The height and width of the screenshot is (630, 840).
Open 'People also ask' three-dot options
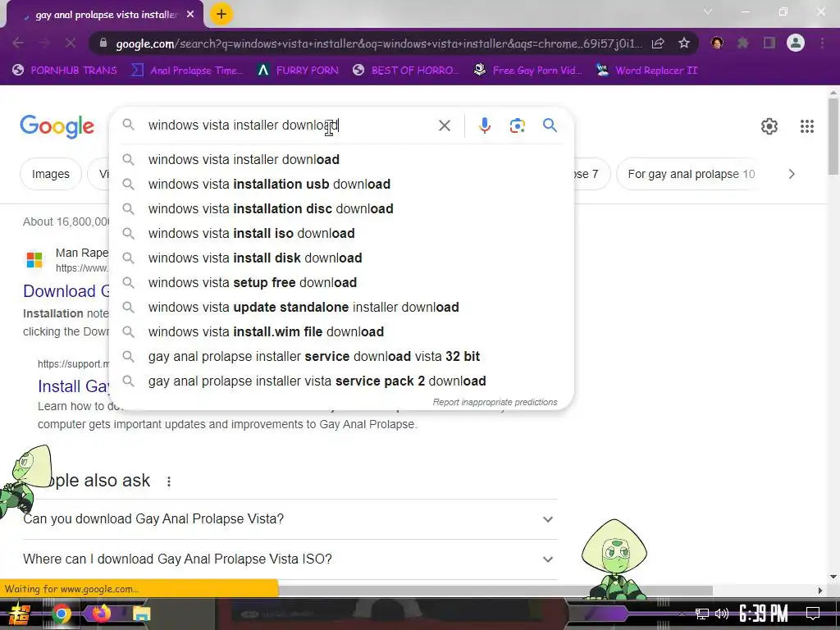point(169,481)
